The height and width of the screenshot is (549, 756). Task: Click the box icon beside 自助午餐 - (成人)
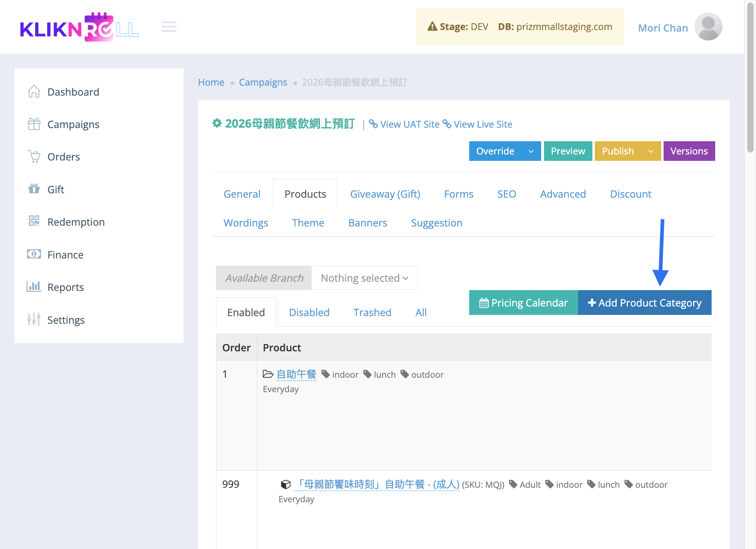(x=286, y=485)
